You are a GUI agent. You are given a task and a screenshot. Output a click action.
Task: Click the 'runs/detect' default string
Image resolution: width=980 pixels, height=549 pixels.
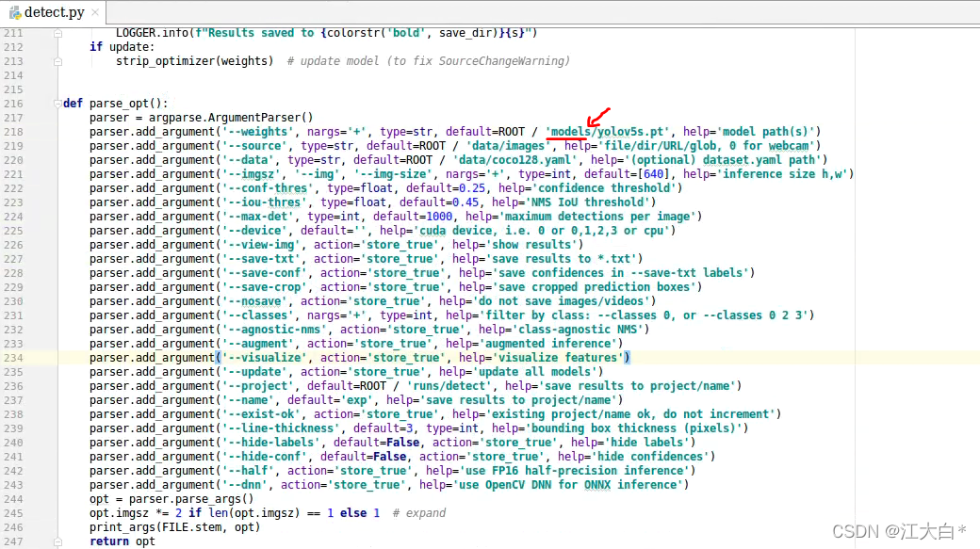pyautogui.click(x=449, y=386)
